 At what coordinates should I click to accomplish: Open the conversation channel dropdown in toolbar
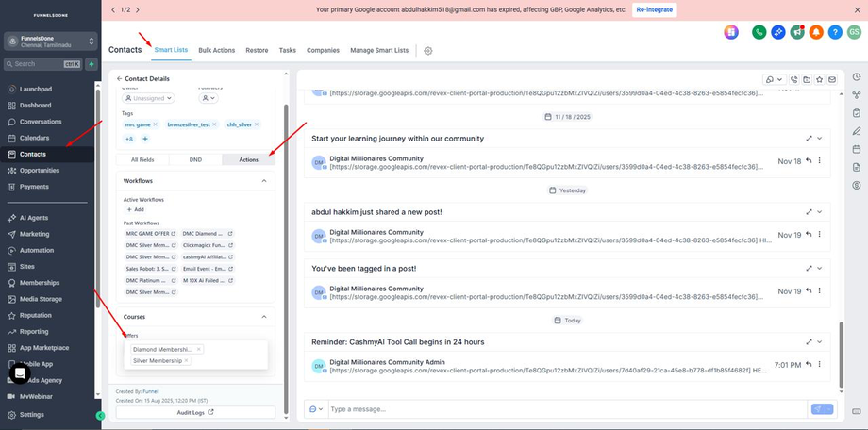pyautogui.click(x=775, y=80)
